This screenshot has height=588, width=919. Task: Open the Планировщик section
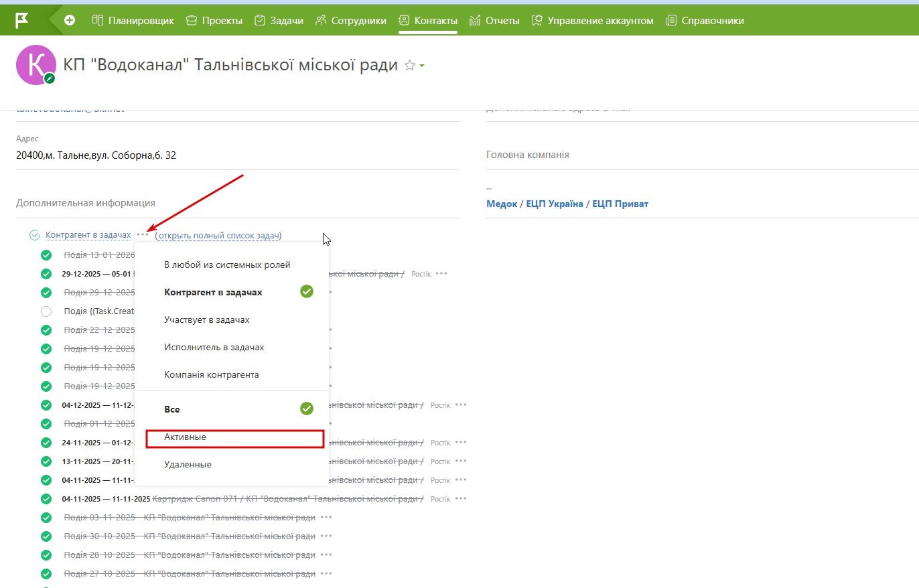click(133, 21)
